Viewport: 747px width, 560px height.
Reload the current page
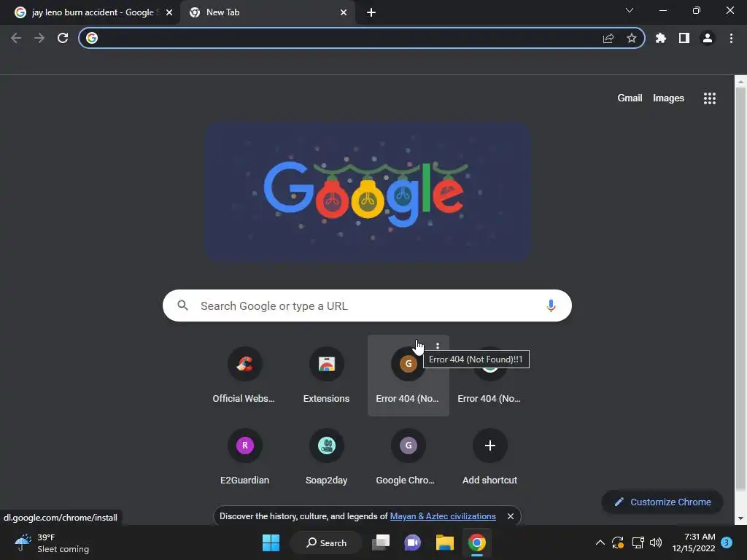point(63,38)
